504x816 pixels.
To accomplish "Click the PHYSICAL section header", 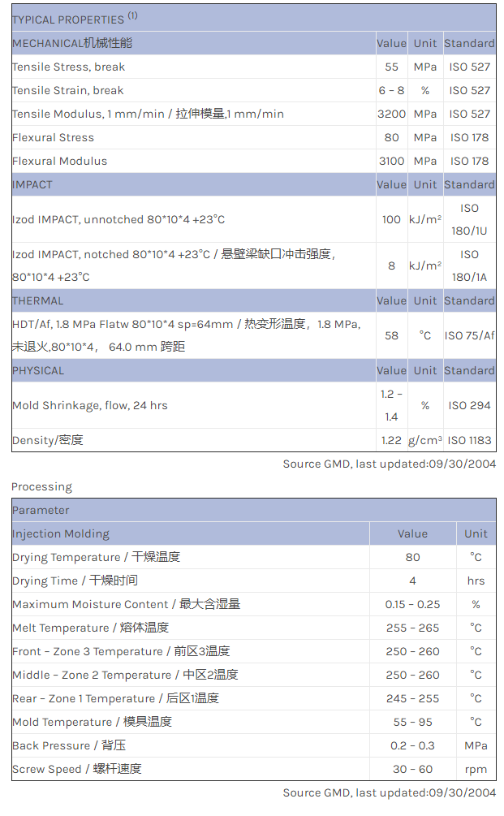I will tap(38, 370).
